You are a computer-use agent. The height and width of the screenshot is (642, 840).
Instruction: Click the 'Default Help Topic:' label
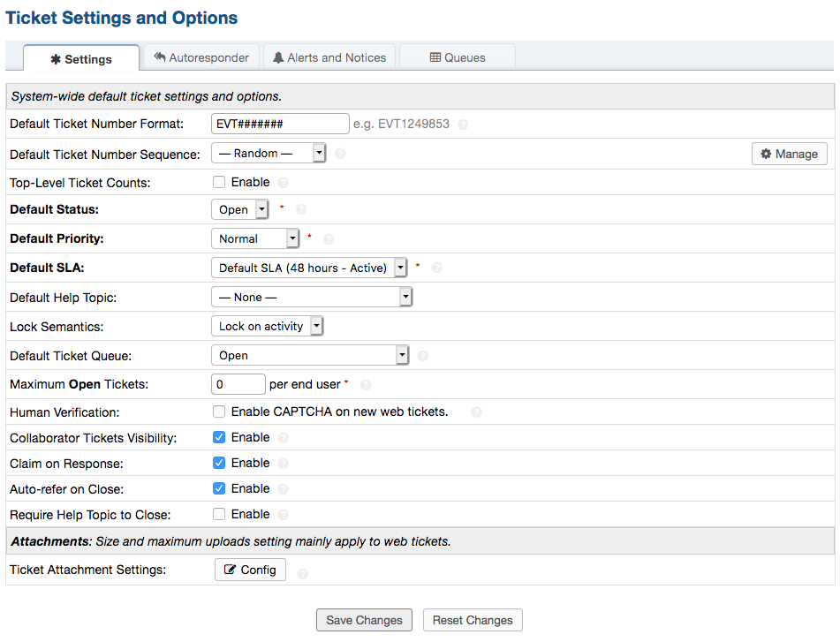(x=64, y=298)
